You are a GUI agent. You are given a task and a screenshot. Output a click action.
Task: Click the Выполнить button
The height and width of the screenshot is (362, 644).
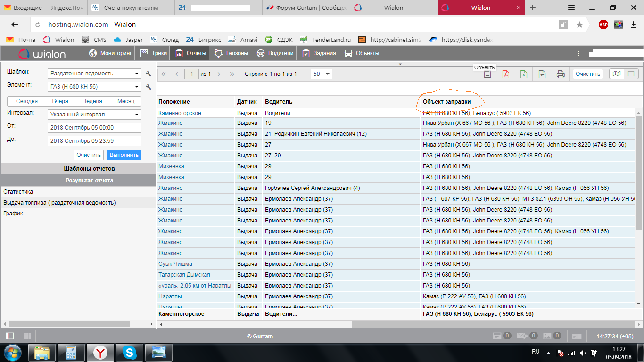(x=124, y=155)
